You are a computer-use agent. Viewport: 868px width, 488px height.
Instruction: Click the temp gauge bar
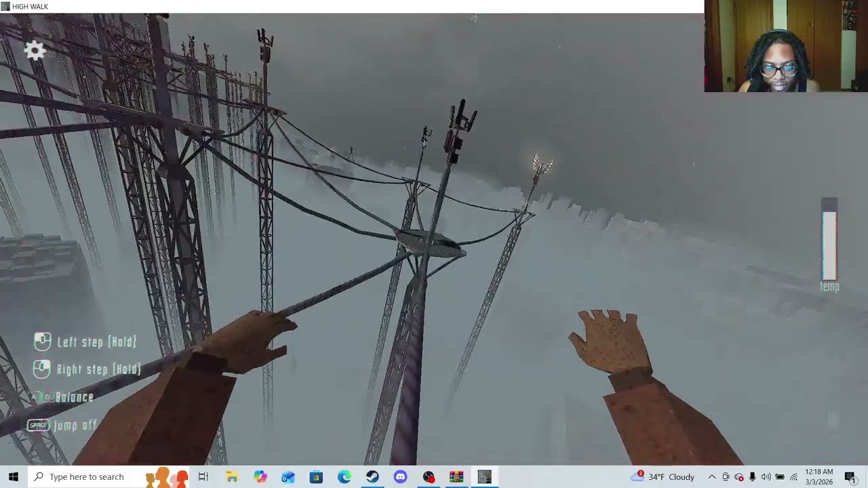[x=829, y=239]
